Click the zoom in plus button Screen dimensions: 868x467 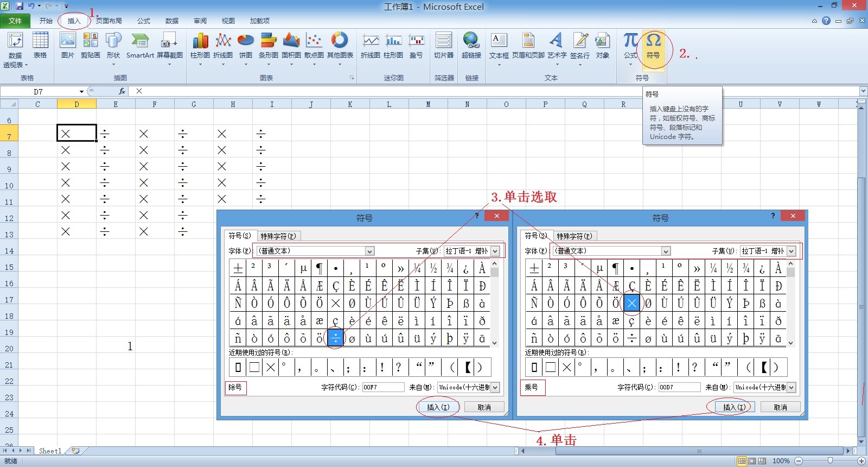click(x=861, y=461)
